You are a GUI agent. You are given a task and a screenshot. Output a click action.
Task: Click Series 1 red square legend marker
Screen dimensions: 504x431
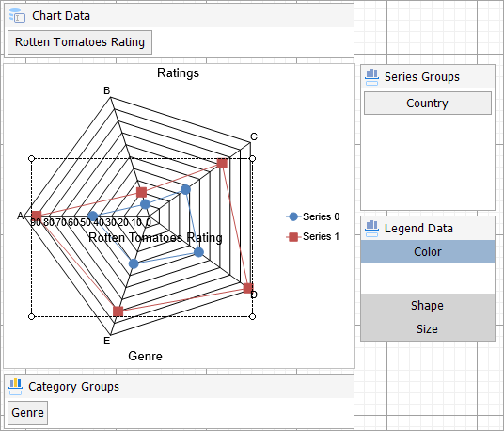coord(293,237)
